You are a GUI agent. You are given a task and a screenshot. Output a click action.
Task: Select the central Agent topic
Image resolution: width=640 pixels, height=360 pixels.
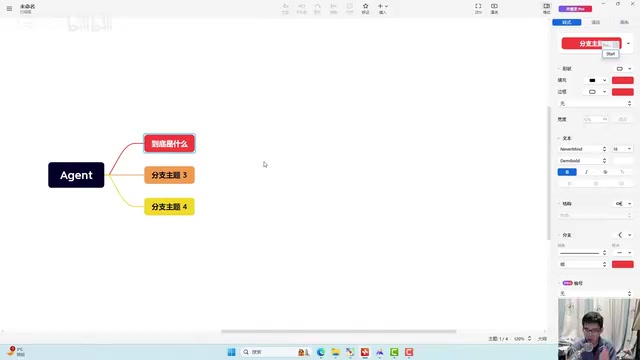click(76, 175)
